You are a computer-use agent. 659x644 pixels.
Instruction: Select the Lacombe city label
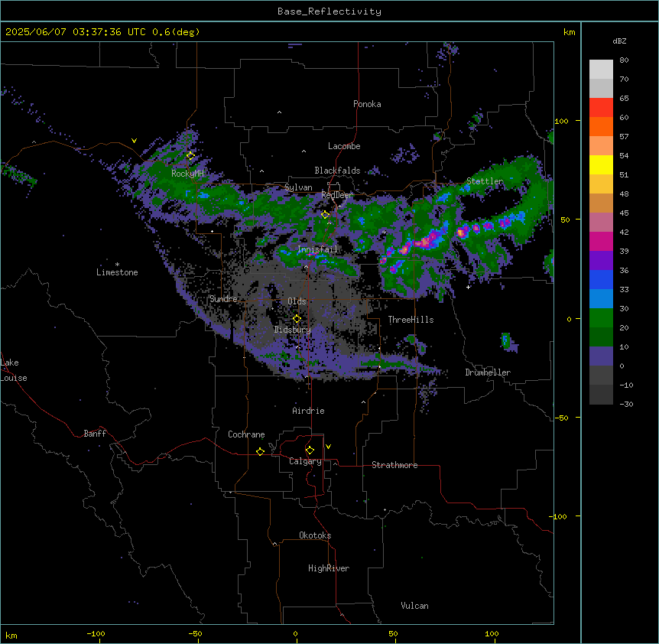344,146
